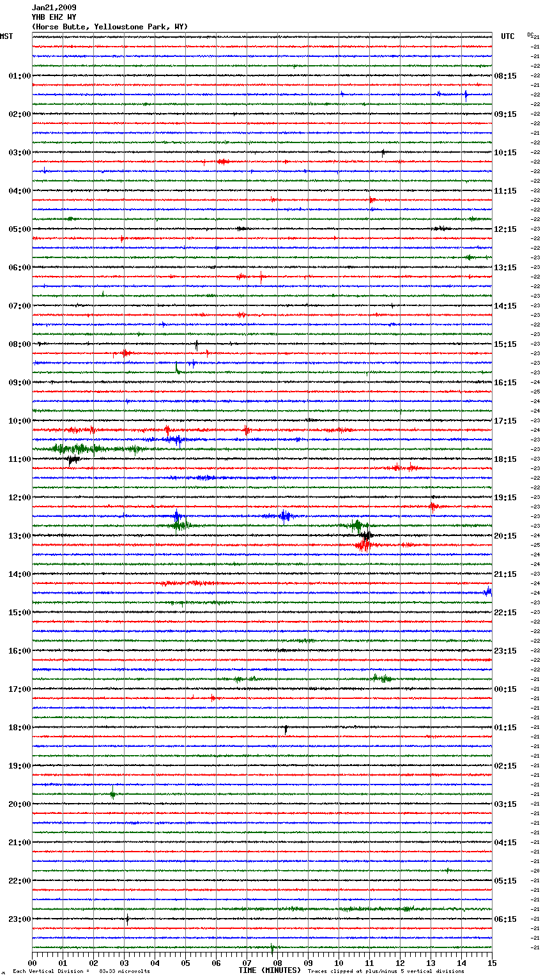543x980 pixels.
Task: Click the "05" minute label on bottom axis
Action: point(186,963)
